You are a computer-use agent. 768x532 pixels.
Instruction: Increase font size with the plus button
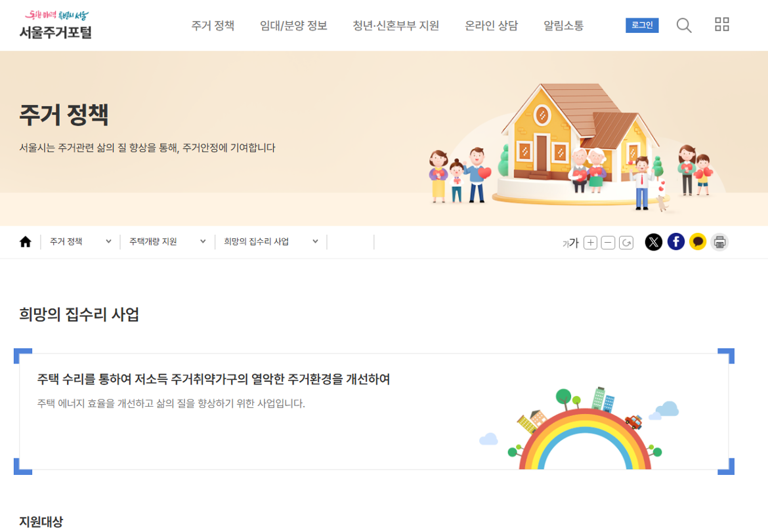click(x=590, y=242)
